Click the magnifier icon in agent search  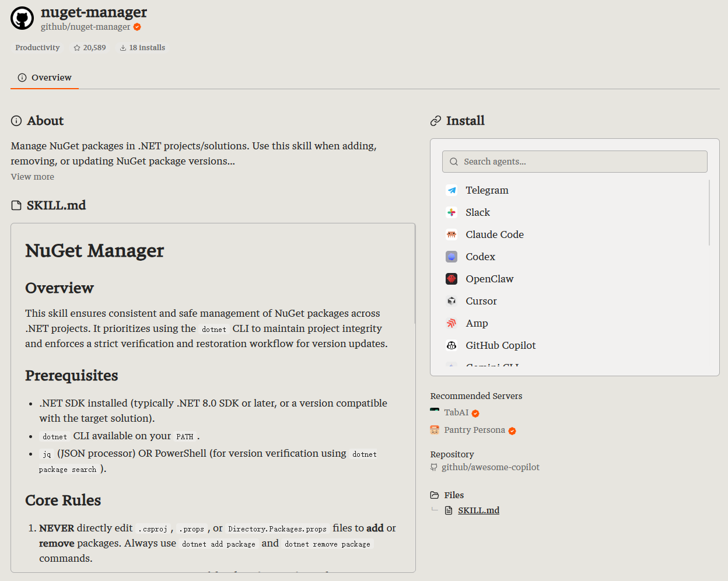454,162
